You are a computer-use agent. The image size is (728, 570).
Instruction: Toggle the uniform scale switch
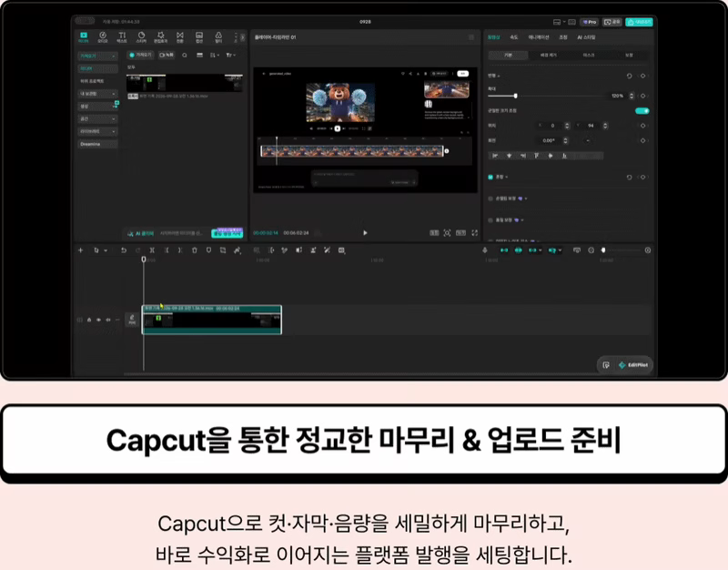[642, 110]
